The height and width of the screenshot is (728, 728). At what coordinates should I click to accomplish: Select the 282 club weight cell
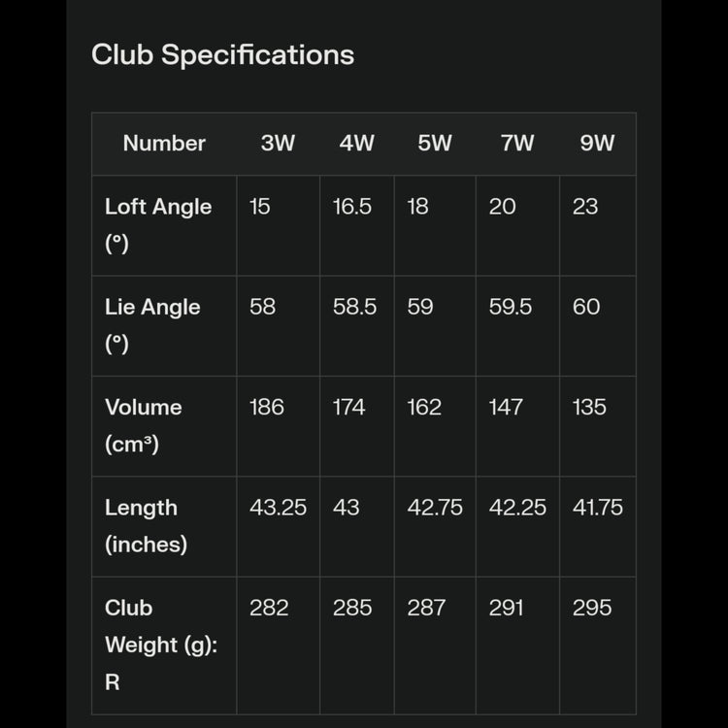(269, 608)
